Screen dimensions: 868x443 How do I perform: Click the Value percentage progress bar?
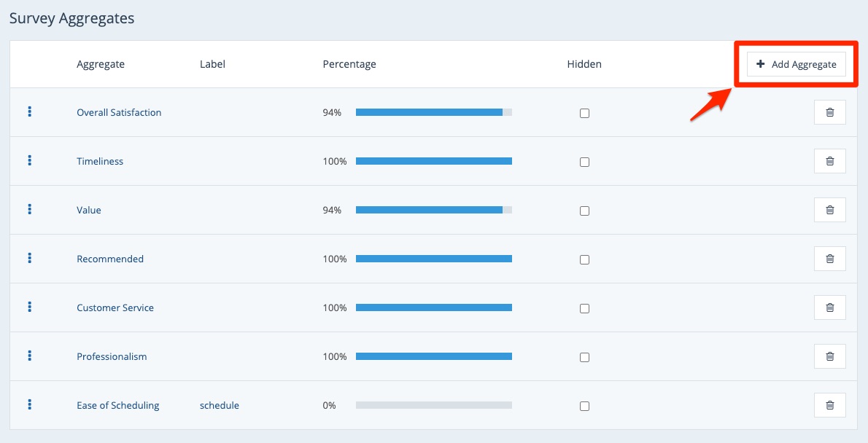[x=433, y=210]
